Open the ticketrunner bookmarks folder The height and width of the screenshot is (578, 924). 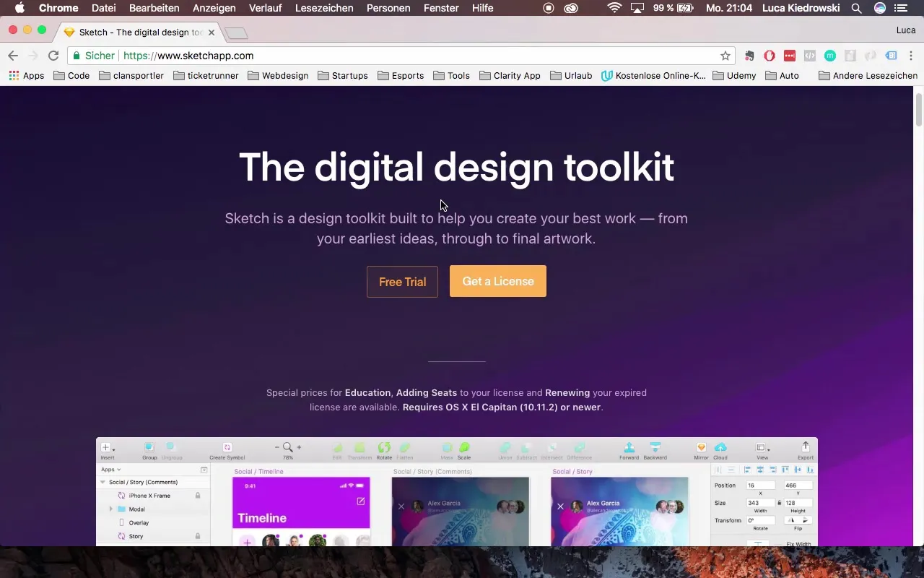point(206,75)
